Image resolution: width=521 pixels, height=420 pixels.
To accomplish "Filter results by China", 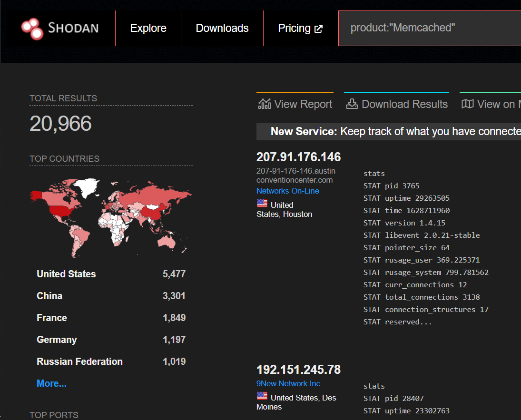I will coord(49,296).
